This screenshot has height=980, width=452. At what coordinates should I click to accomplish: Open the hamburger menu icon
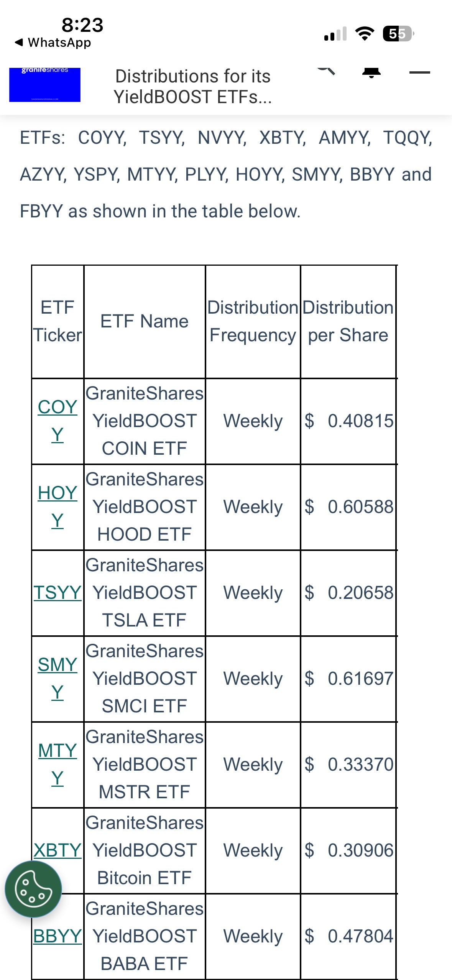(419, 72)
